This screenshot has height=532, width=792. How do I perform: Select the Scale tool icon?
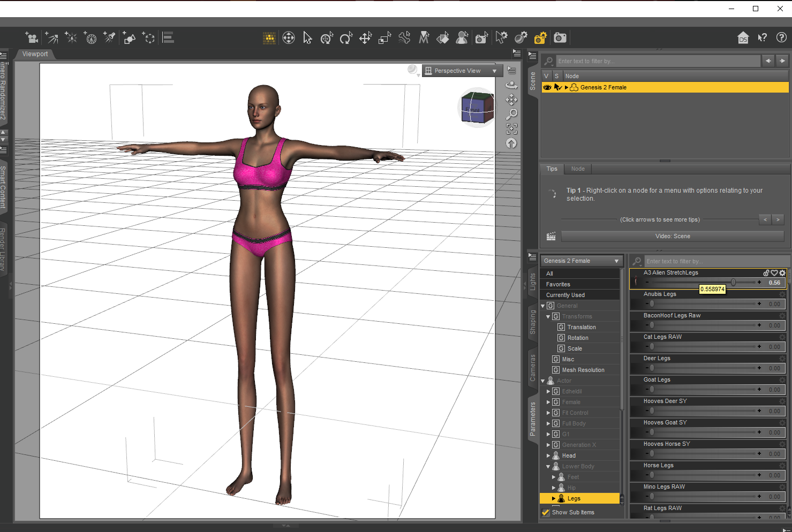coord(384,38)
